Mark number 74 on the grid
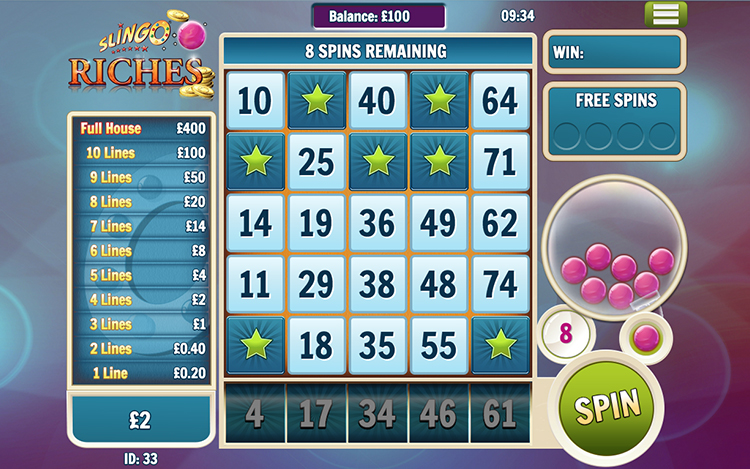 tap(500, 284)
